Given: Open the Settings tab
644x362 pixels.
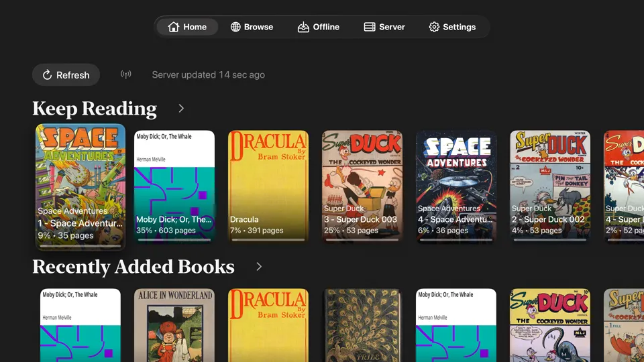Looking at the screenshot, I should click(452, 27).
